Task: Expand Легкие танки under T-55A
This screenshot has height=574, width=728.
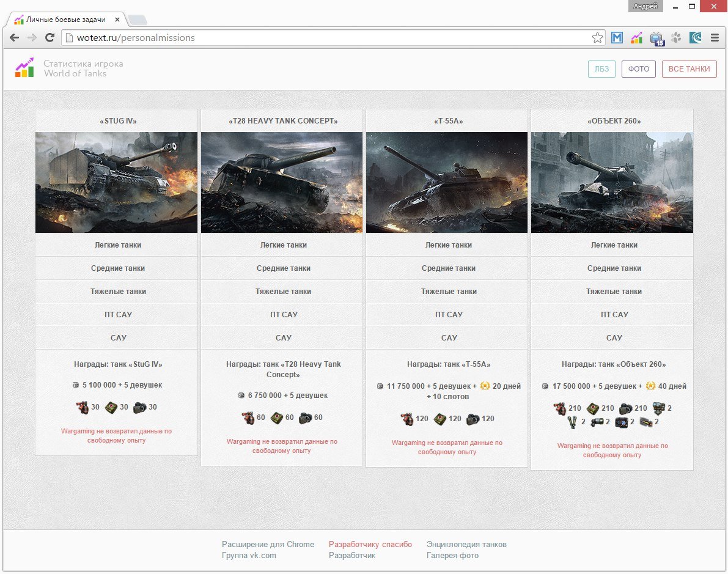Action: pyautogui.click(x=447, y=245)
